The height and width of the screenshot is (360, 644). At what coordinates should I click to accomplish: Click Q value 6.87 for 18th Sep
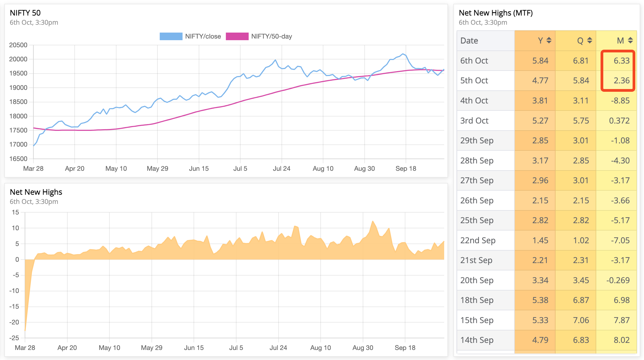point(581,300)
